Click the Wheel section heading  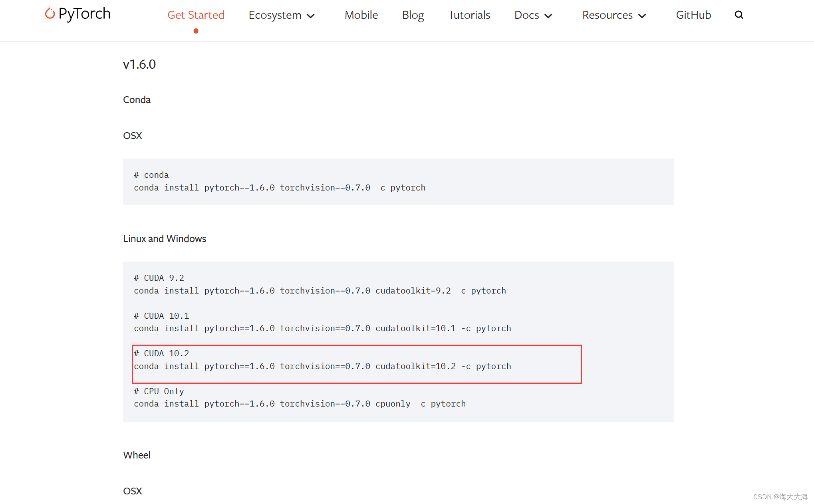(x=137, y=455)
